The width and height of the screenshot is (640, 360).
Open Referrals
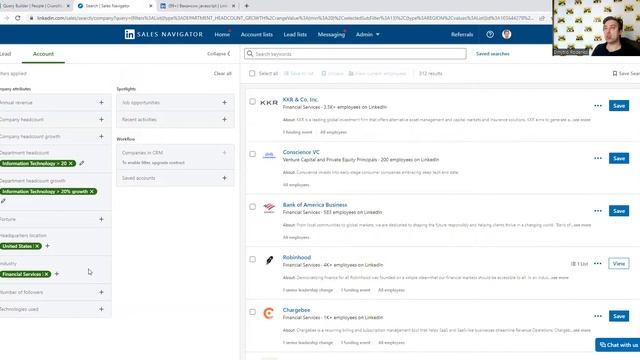[462, 34]
